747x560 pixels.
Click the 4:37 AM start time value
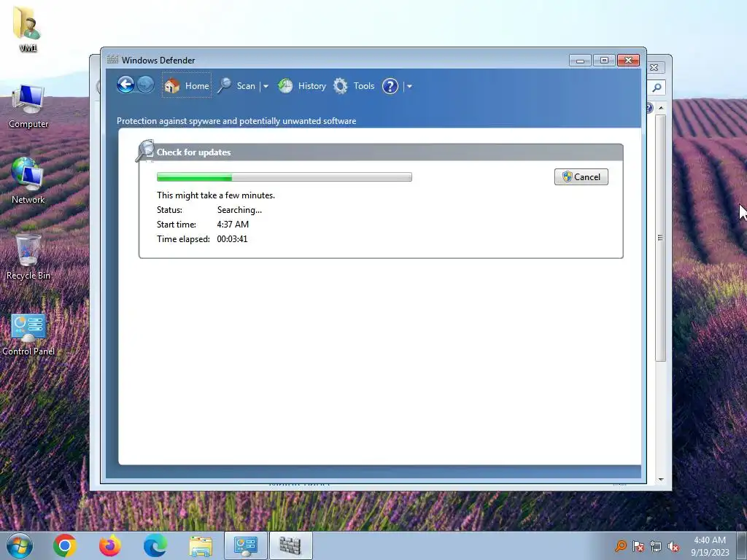[233, 225]
